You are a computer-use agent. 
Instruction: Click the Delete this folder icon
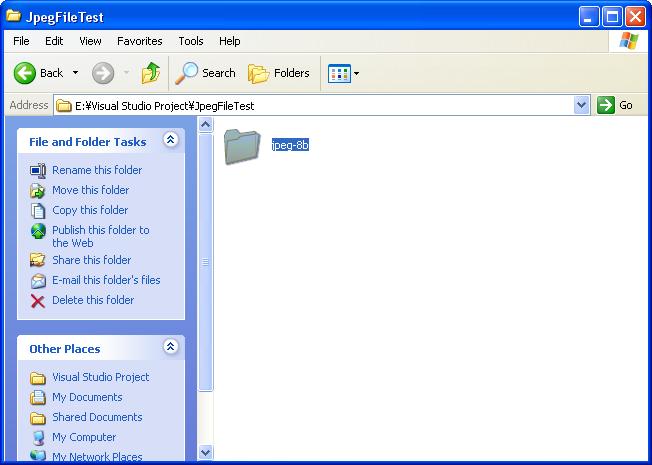tap(38, 300)
